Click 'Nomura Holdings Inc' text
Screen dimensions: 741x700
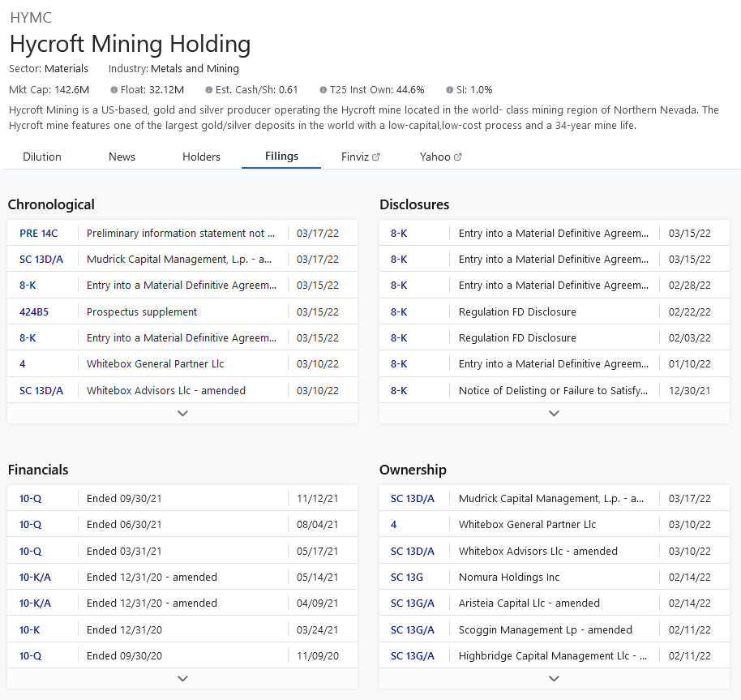click(509, 577)
